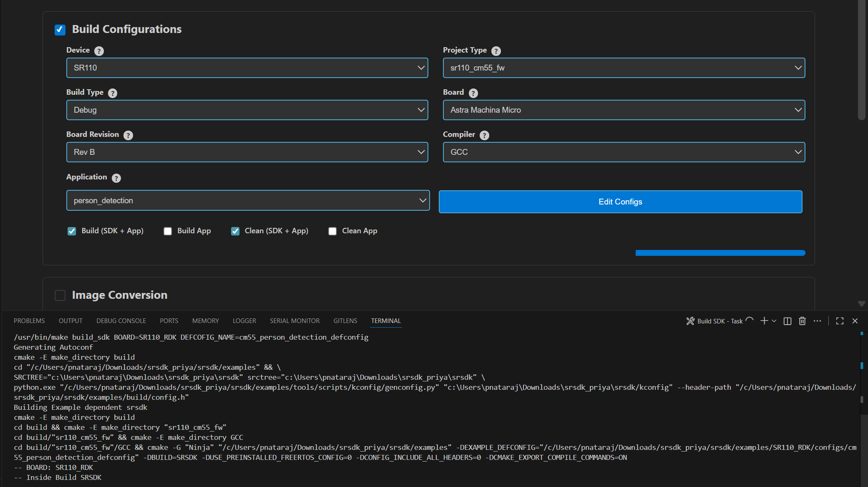Split the terminal panel
Image resolution: width=868 pixels, height=487 pixels.
pos(787,321)
